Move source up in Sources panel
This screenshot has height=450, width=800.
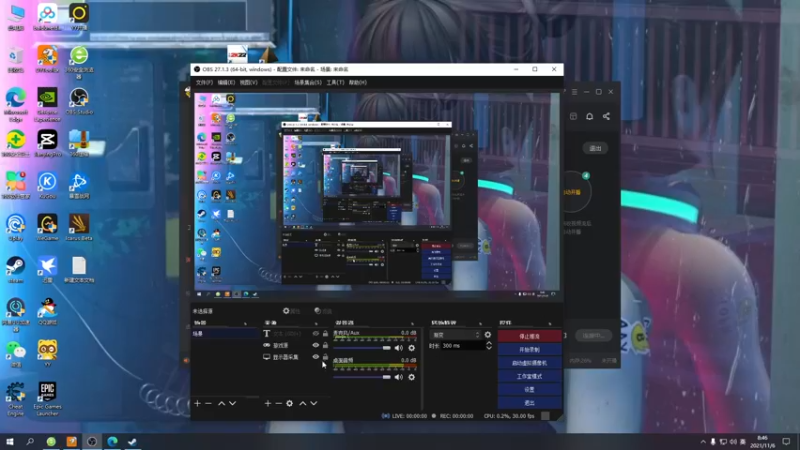[x=303, y=404]
